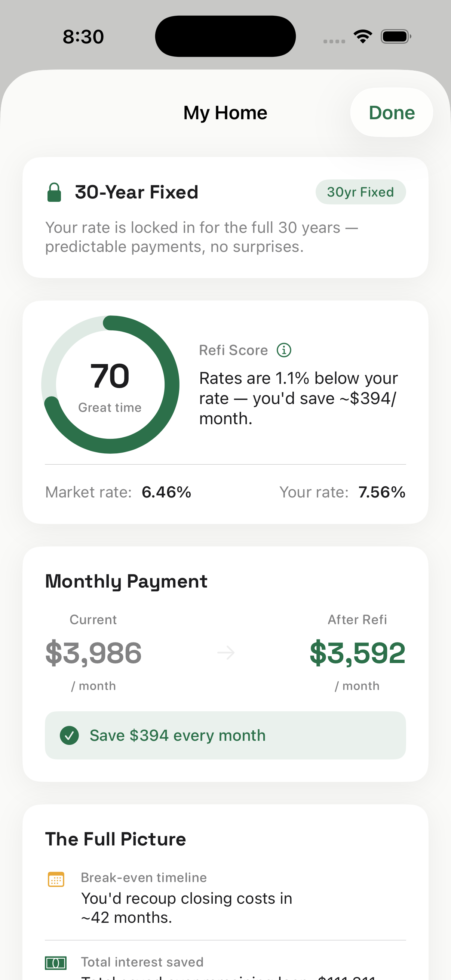Tap the battery status icon

[x=395, y=37]
